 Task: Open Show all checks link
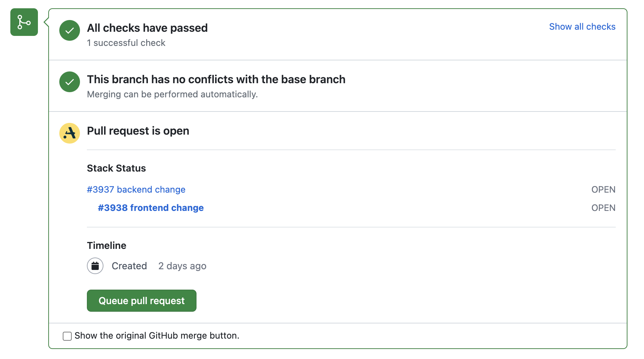[x=582, y=27]
